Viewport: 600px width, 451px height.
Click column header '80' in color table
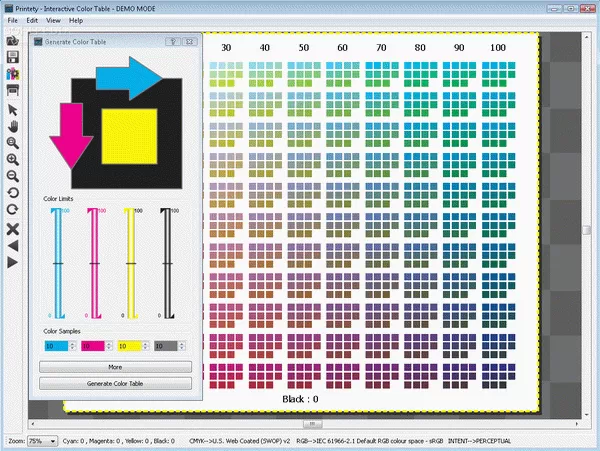point(420,48)
